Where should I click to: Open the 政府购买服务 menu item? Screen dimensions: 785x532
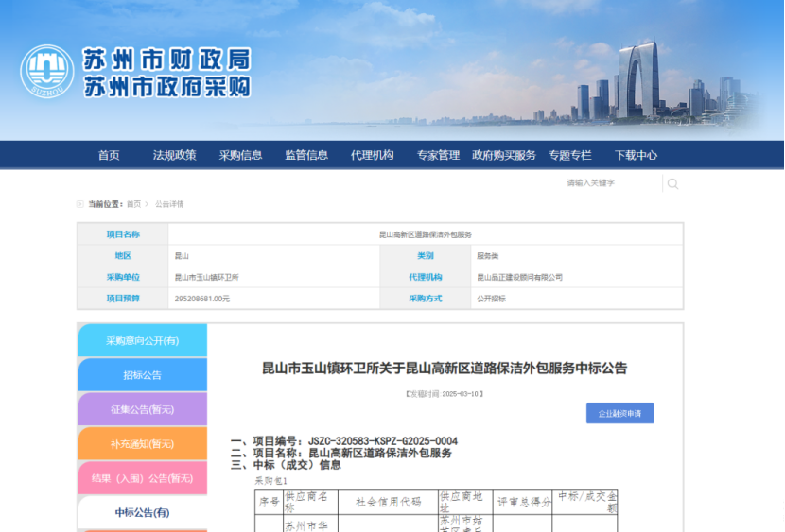[504, 155]
